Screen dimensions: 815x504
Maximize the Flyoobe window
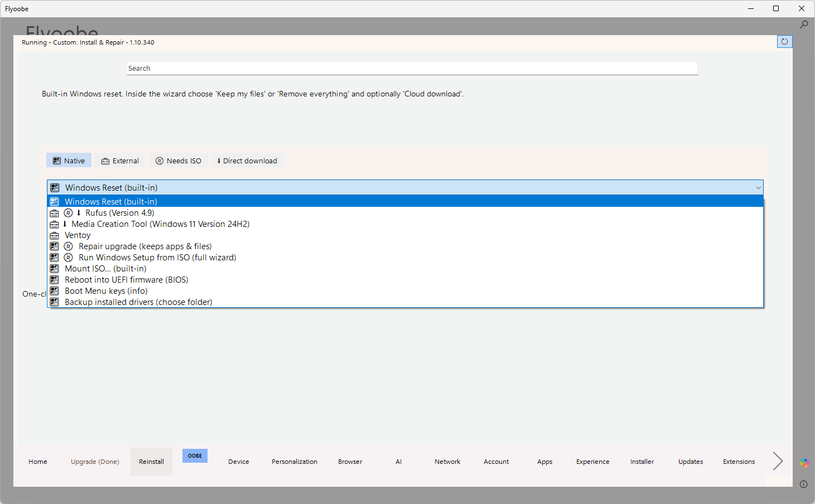click(x=776, y=8)
